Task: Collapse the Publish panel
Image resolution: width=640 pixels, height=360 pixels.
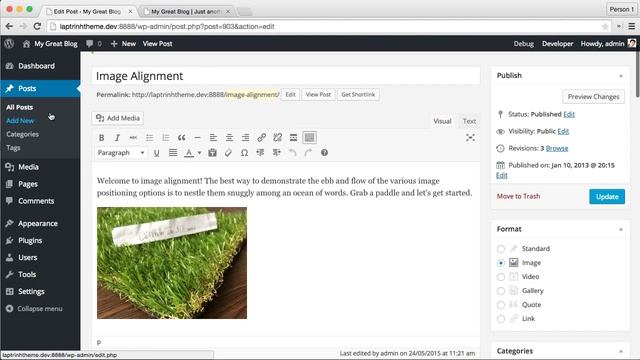Action: [621, 76]
